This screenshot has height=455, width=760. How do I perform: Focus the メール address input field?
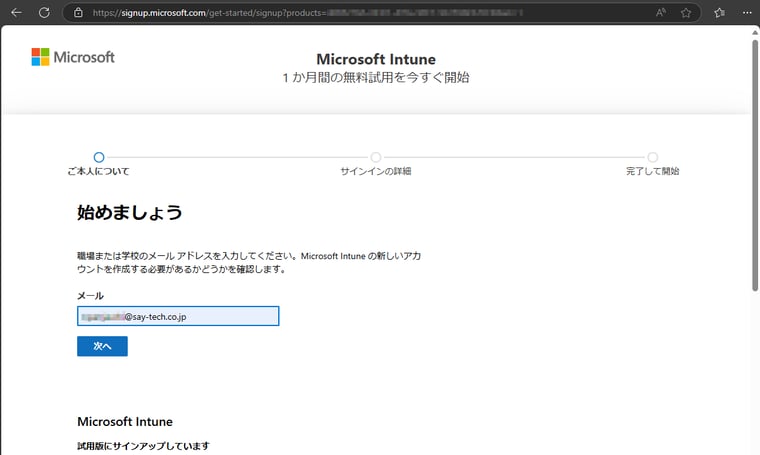(x=178, y=316)
